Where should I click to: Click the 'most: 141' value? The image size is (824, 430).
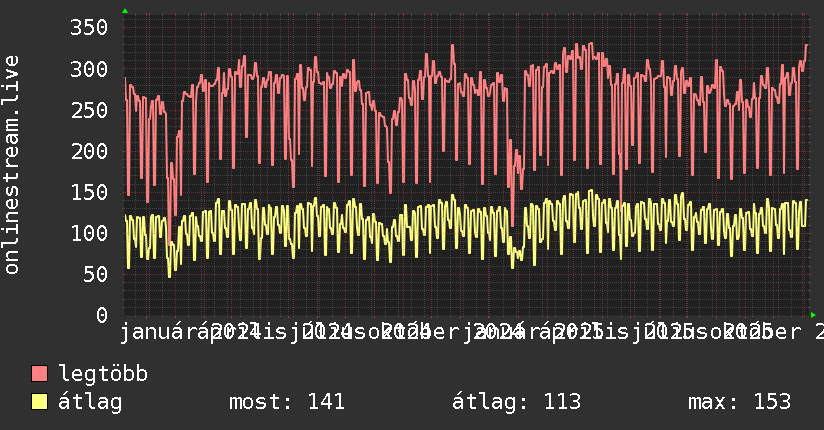pos(287,402)
